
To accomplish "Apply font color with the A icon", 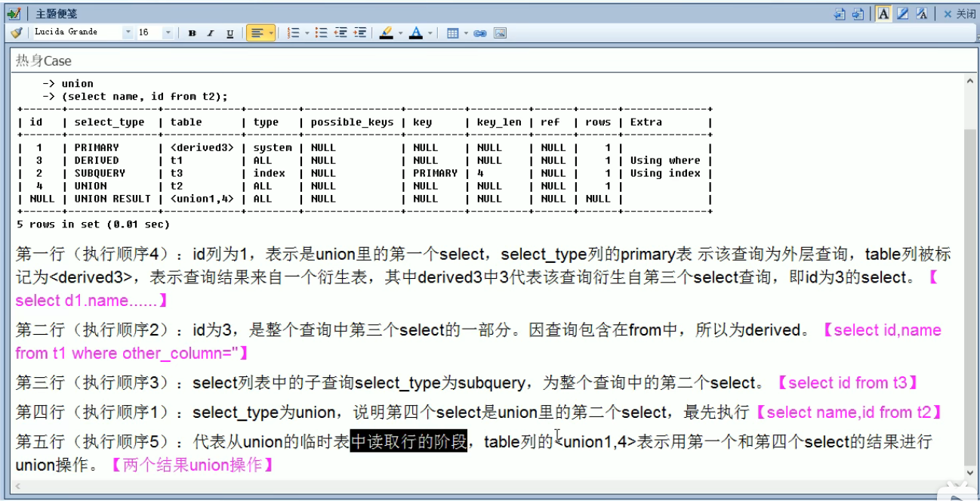I will point(418,32).
